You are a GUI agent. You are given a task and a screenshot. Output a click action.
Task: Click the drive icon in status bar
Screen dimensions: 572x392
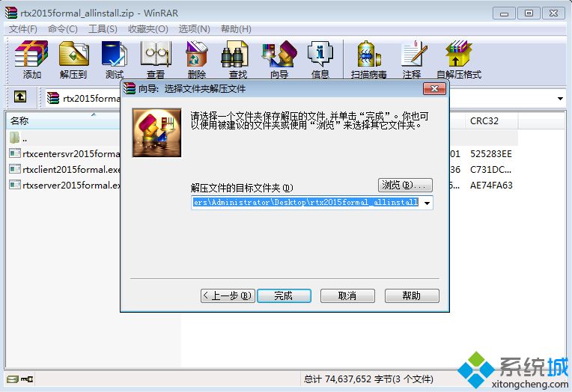13,379
